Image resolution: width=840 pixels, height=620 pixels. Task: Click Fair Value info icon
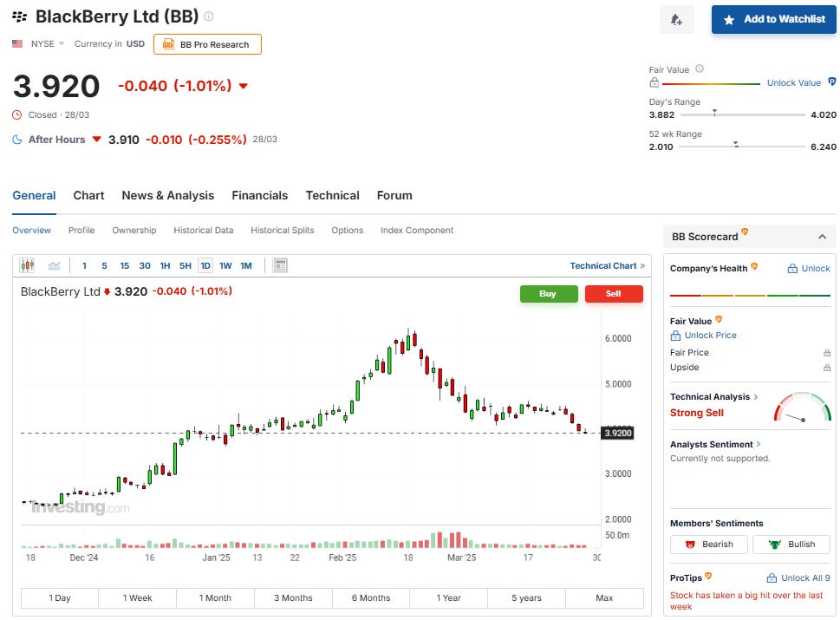tap(699, 69)
